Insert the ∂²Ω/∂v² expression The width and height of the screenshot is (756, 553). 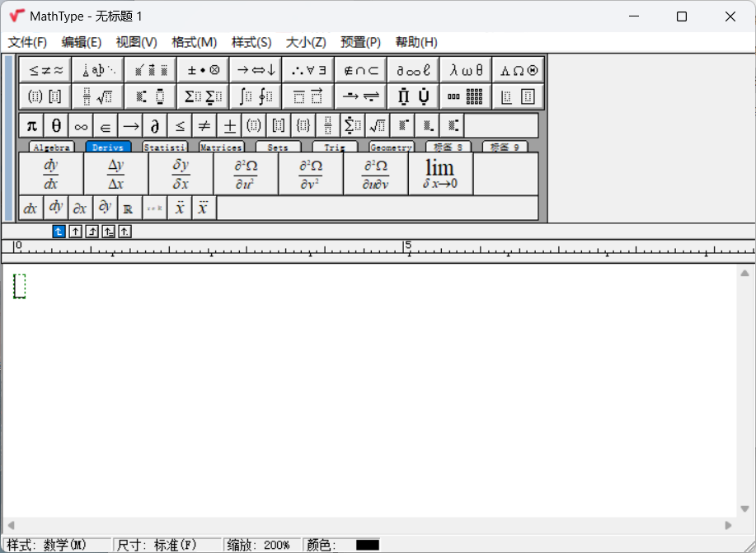pyautogui.click(x=311, y=174)
